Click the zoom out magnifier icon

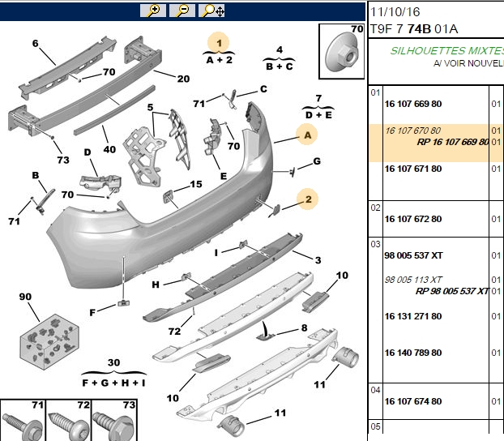coord(182,11)
